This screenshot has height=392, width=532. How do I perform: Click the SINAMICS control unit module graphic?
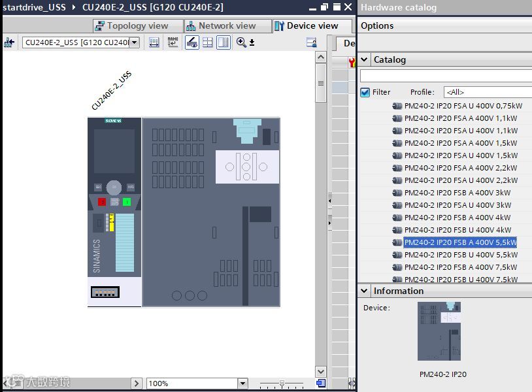tap(114, 212)
